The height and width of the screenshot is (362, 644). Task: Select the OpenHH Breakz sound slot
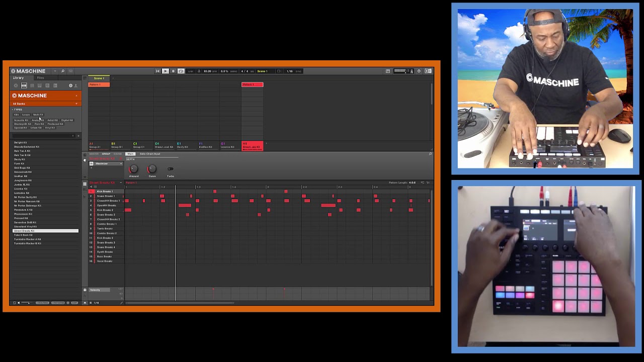(106, 205)
